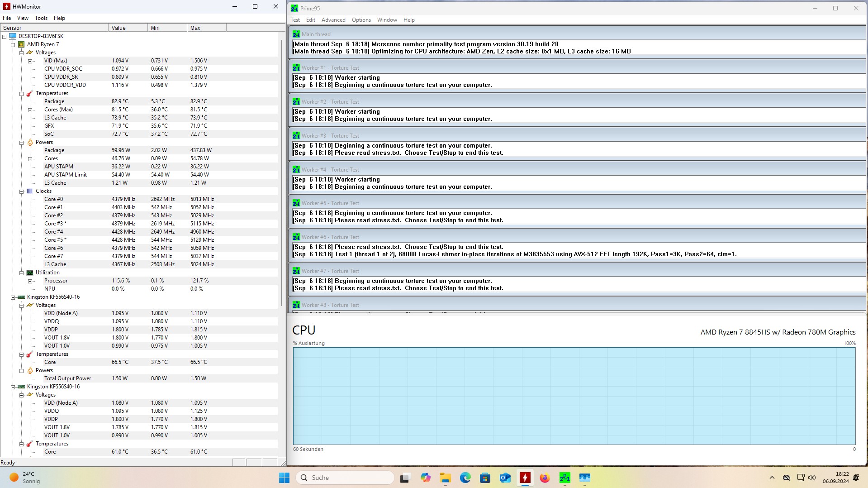
Task: Collapse the first Kingston KF556S40-16 node
Action: pos(13,297)
